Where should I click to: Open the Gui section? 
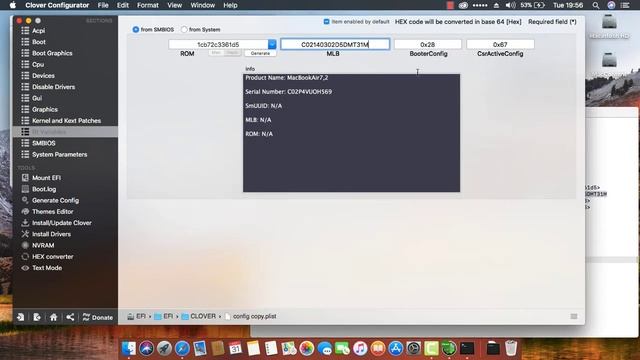(37, 98)
